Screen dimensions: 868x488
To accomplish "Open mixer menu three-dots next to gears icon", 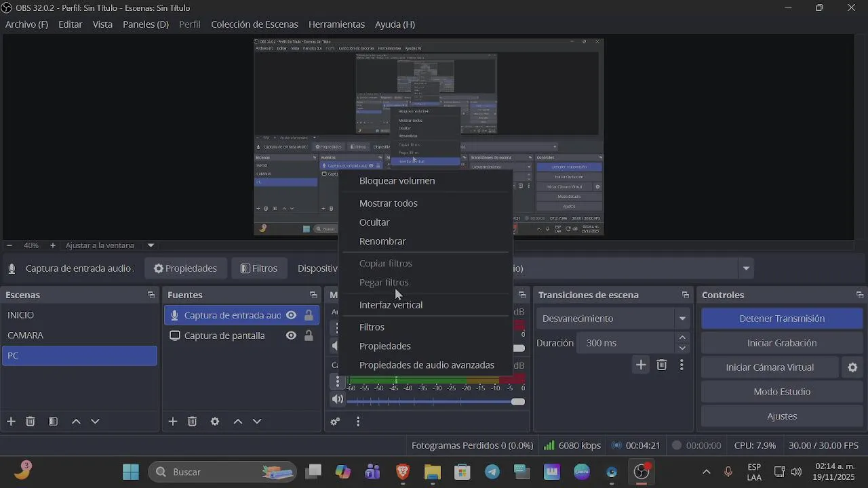I will [358, 422].
